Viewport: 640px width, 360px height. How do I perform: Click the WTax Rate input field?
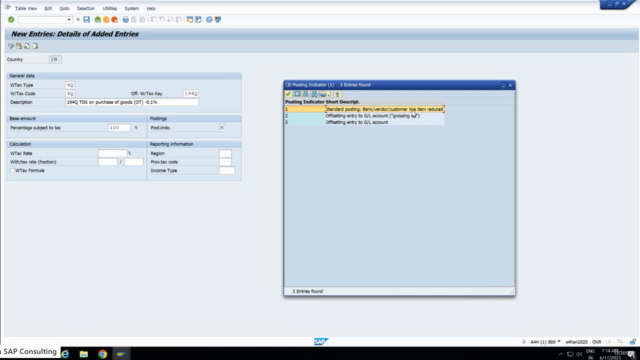click(x=113, y=153)
